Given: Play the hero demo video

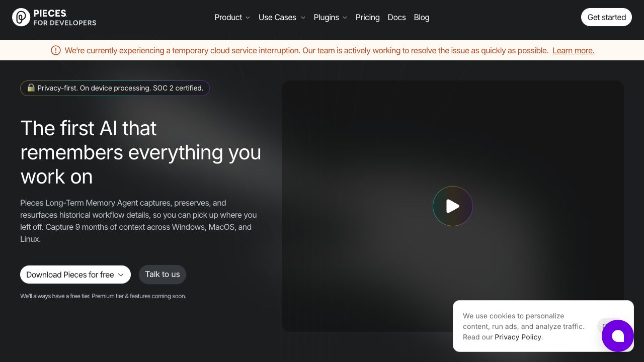Looking at the screenshot, I should coord(452,206).
